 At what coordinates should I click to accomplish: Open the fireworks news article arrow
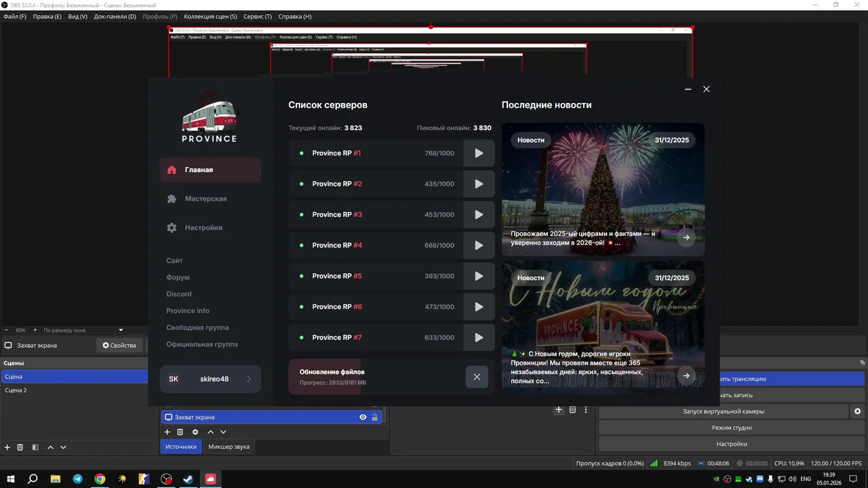point(686,237)
